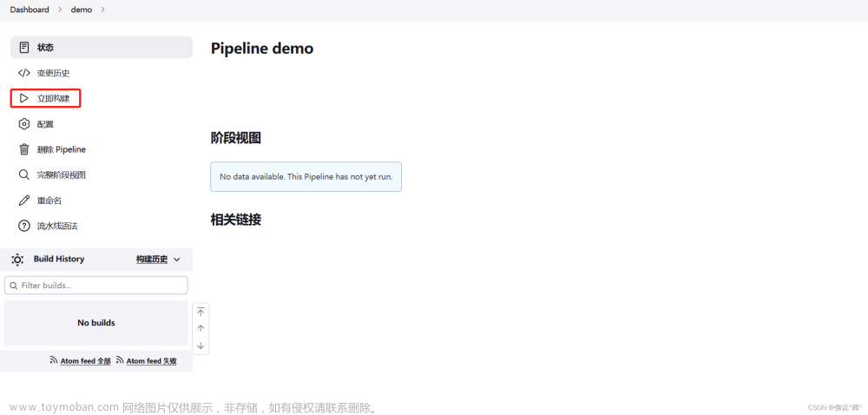The height and width of the screenshot is (415, 868).
Task: Click the No data available notice box
Action: 306,176
